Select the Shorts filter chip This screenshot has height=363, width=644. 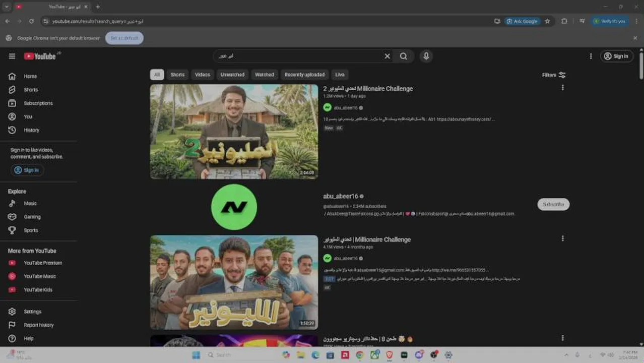pyautogui.click(x=177, y=75)
